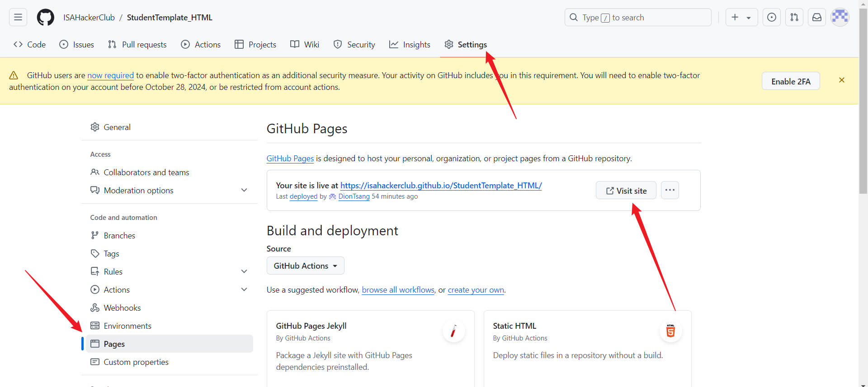The image size is (868, 387).
Task: Open DionTsang's profile link
Action: 354,196
